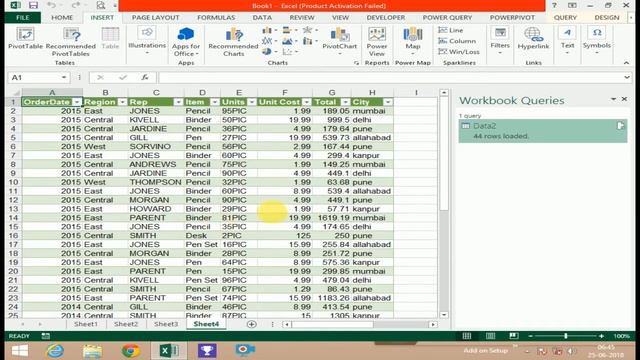Expand the formula bar

(627, 78)
